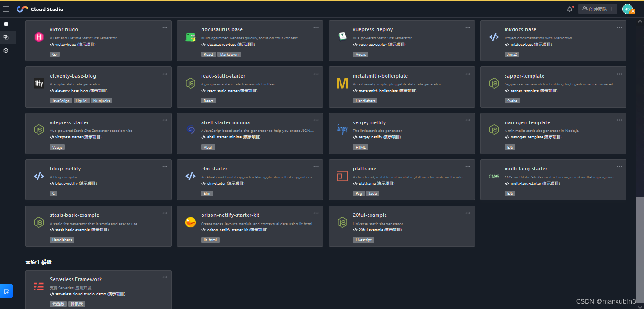Viewport: 644px width, 309px height.
Task: Click the vuepress-deploy icon
Action: tap(342, 37)
